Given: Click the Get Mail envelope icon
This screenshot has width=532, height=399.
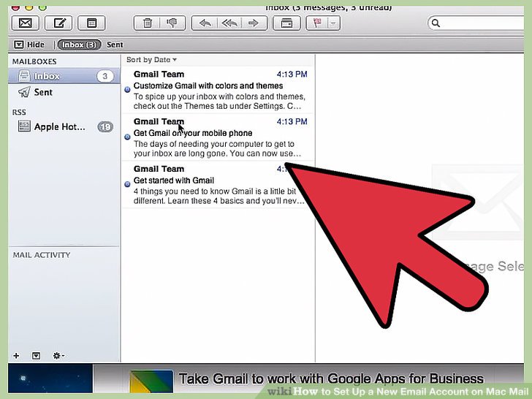Looking at the screenshot, I should tap(25, 23).
